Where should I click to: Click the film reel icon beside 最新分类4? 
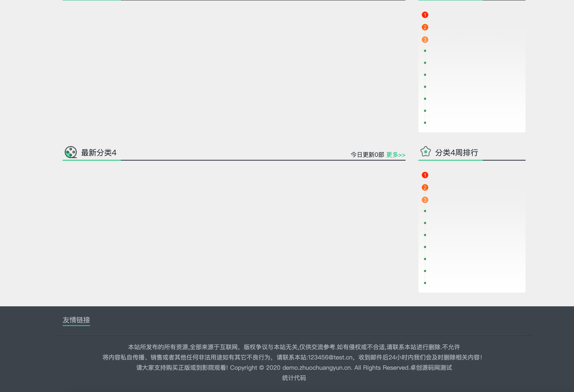(x=71, y=152)
